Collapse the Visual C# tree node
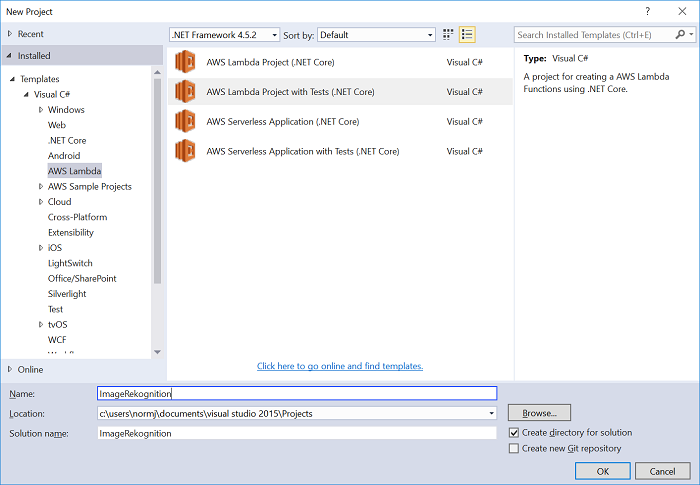 pyautogui.click(x=26, y=94)
